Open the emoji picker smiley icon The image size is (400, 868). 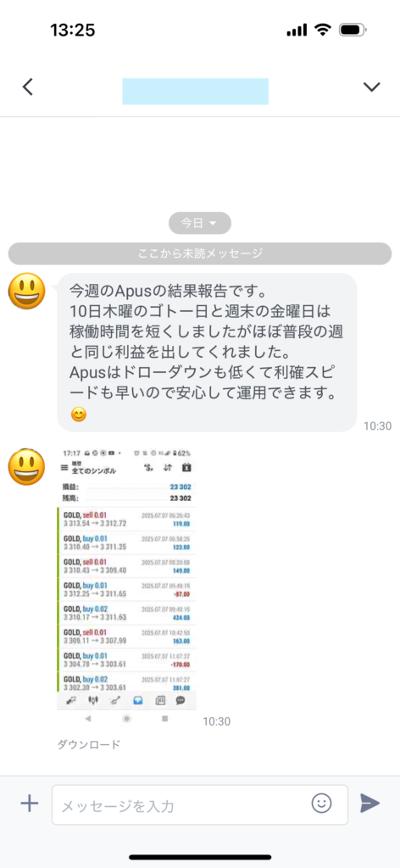321,804
